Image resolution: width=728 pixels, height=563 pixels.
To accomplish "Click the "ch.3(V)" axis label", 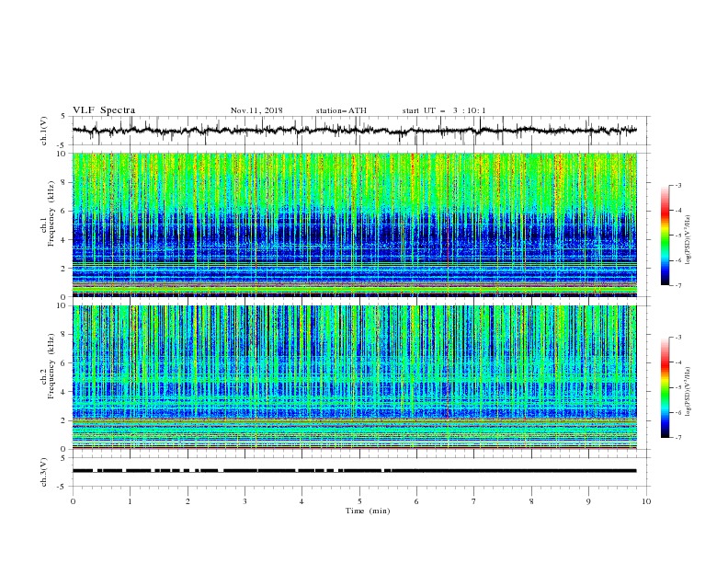I will [44, 472].
